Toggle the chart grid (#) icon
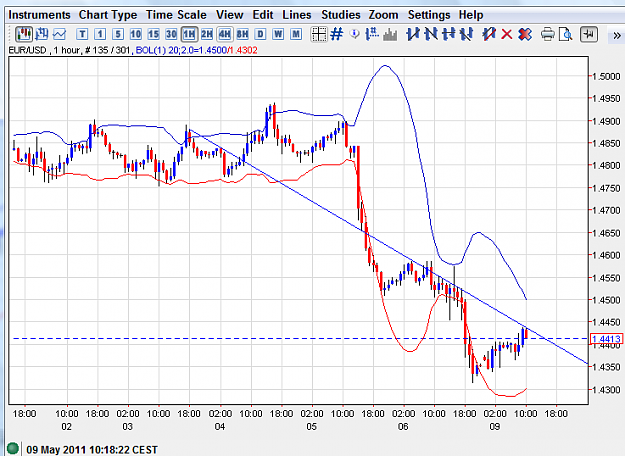 (337, 34)
